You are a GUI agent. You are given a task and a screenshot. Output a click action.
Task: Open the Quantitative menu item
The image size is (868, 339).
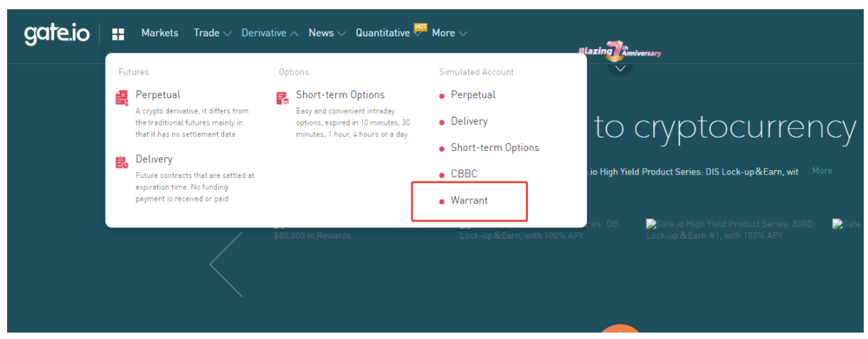tap(383, 33)
